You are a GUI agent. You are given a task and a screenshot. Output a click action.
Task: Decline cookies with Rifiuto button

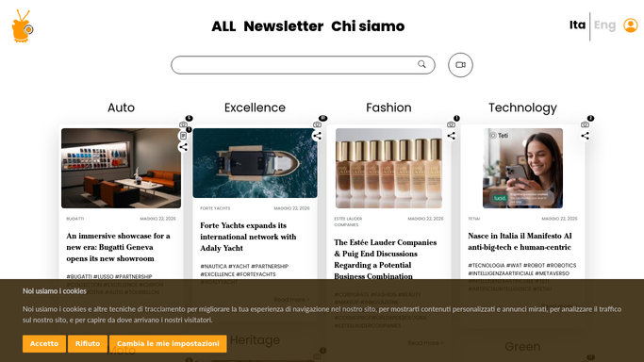88,343
